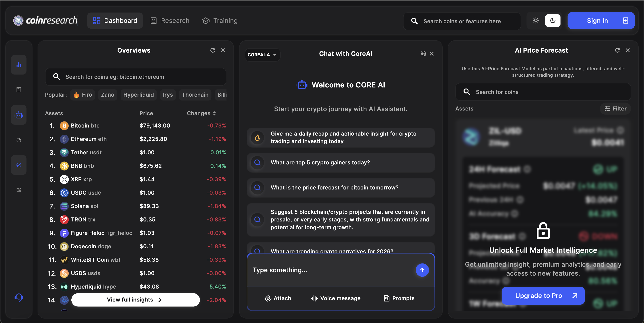Screen dimensions: 644x323
Task: Open the Prompts button in chat
Action: (x=399, y=298)
